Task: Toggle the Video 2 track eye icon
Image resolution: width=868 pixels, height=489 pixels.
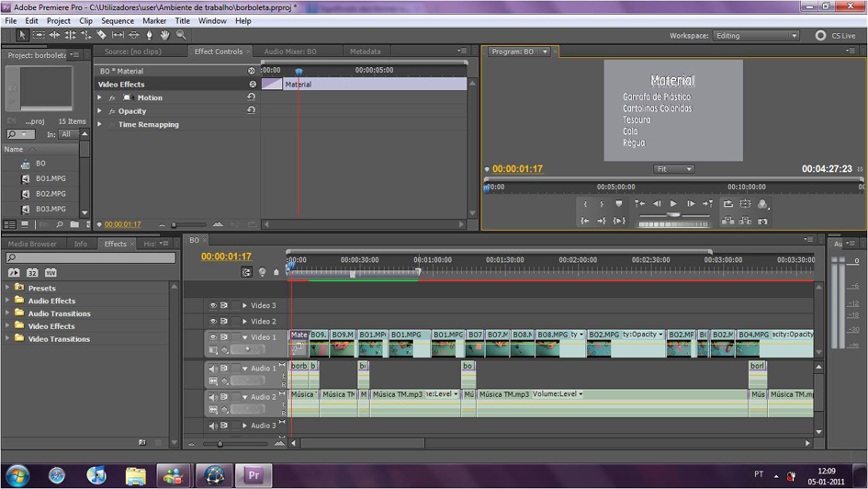Action: (x=213, y=322)
